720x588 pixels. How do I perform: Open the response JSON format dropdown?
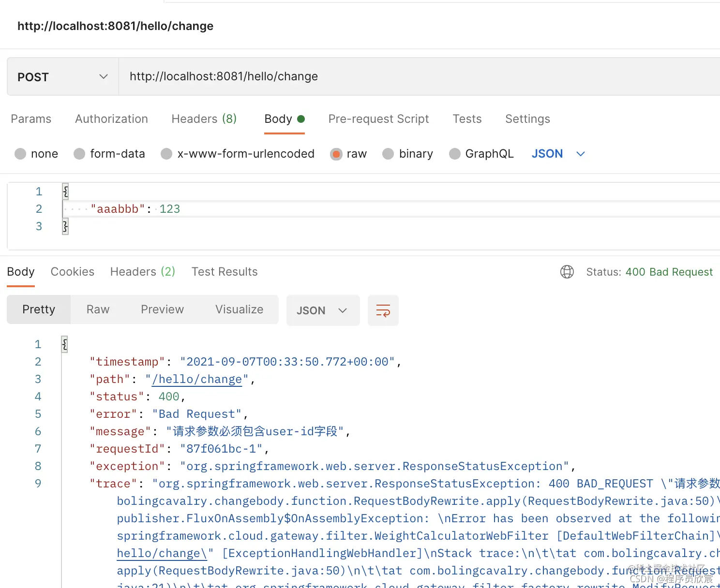pos(323,310)
